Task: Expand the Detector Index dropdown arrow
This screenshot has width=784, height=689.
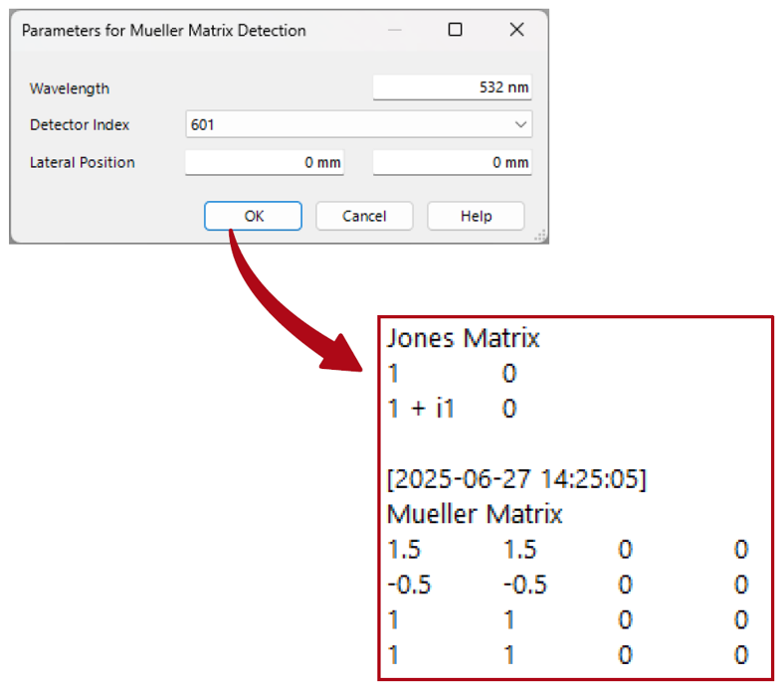Action: pyautogui.click(x=520, y=125)
